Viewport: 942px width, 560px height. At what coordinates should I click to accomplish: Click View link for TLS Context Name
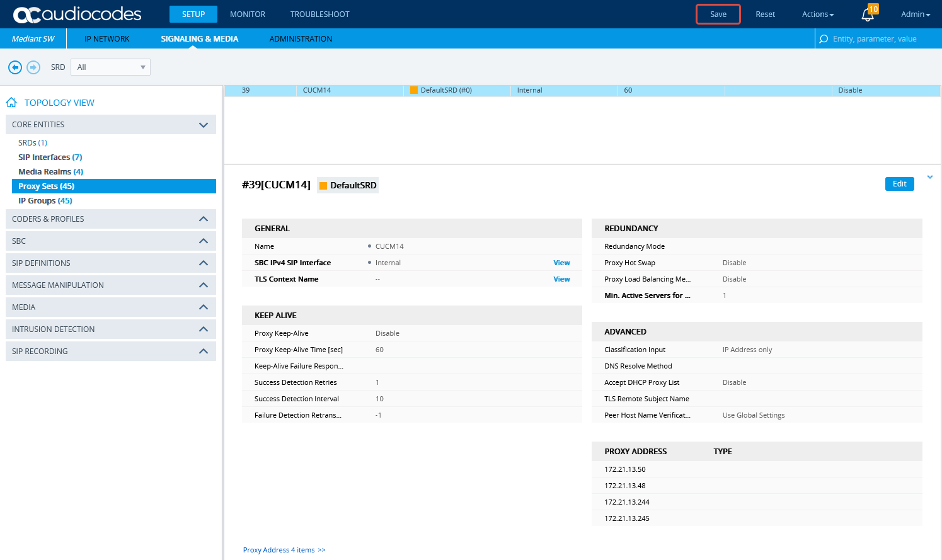561,279
